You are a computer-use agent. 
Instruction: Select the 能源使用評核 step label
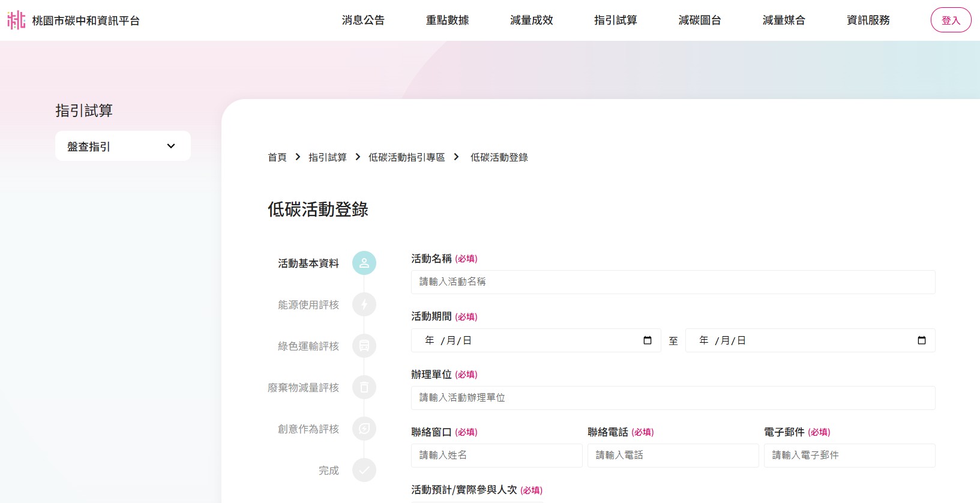tap(308, 304)
